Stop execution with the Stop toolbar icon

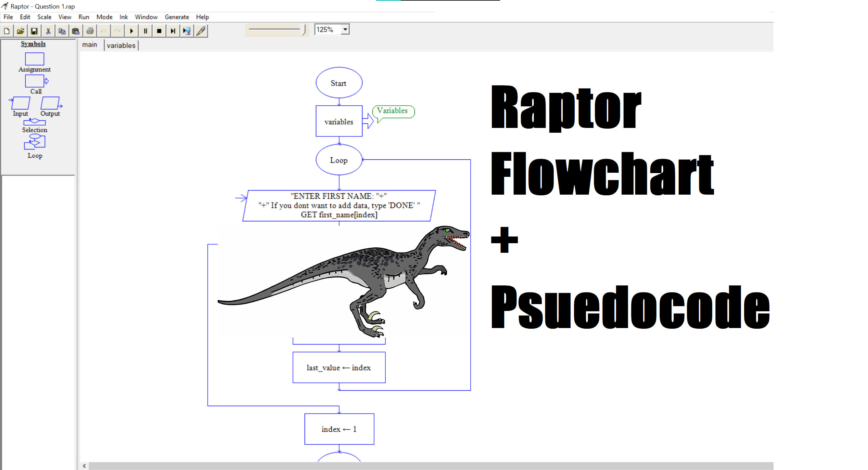point(159,31)
